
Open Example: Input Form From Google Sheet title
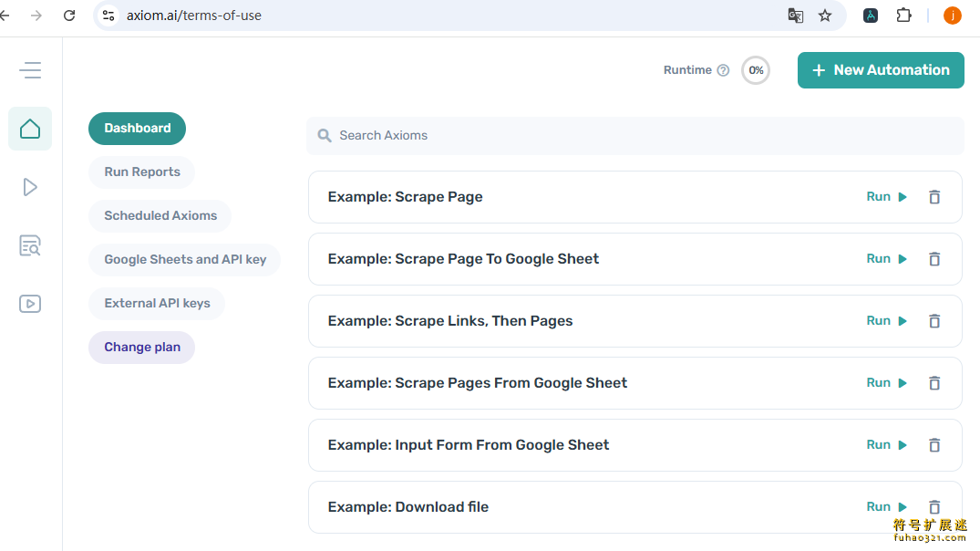469,444
